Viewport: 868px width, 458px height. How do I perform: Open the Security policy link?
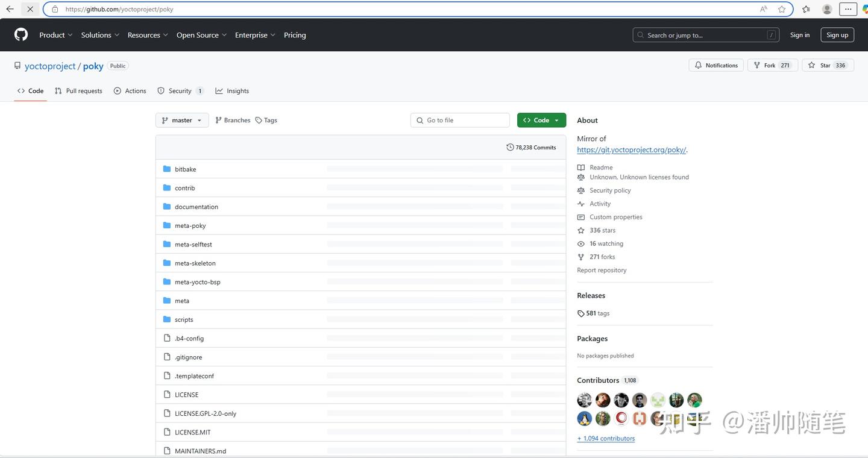(x=610, y=190)
